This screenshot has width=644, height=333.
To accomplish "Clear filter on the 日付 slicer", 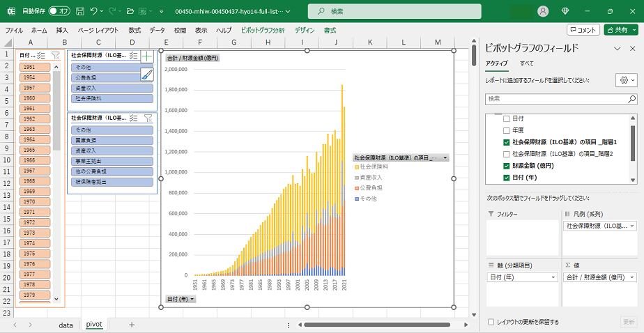I will tap(55, 55).
